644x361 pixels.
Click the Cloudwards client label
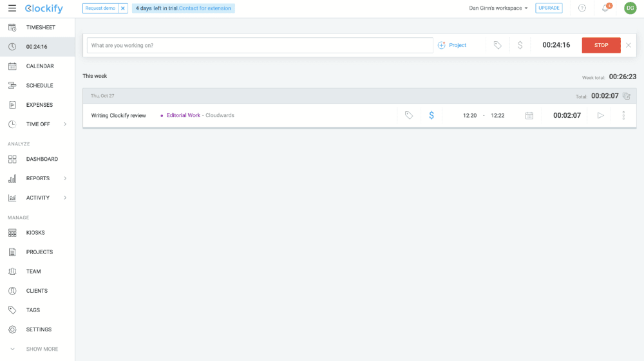(220, 115)
